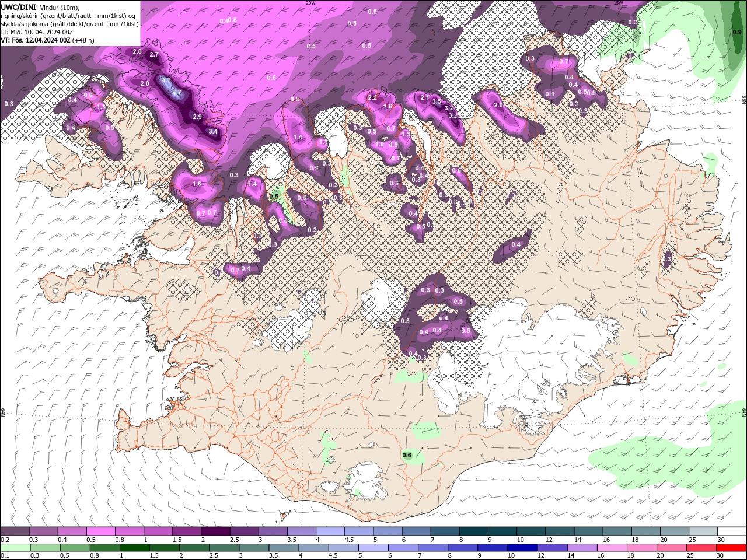Click the 2.1 snowfall value on map
Viewport: 747px width, 560px height.
pos(425,97)
